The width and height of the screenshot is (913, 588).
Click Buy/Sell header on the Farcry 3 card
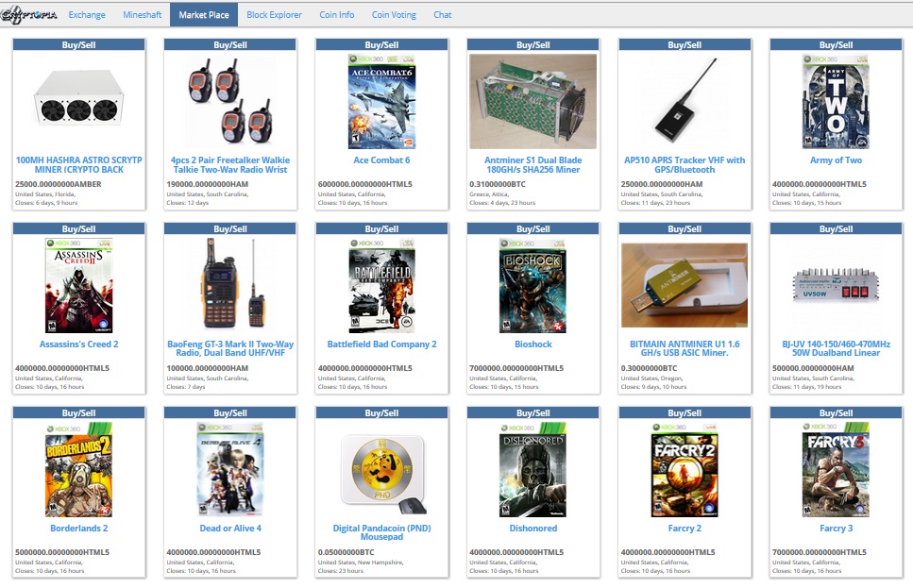pos(837,412)
